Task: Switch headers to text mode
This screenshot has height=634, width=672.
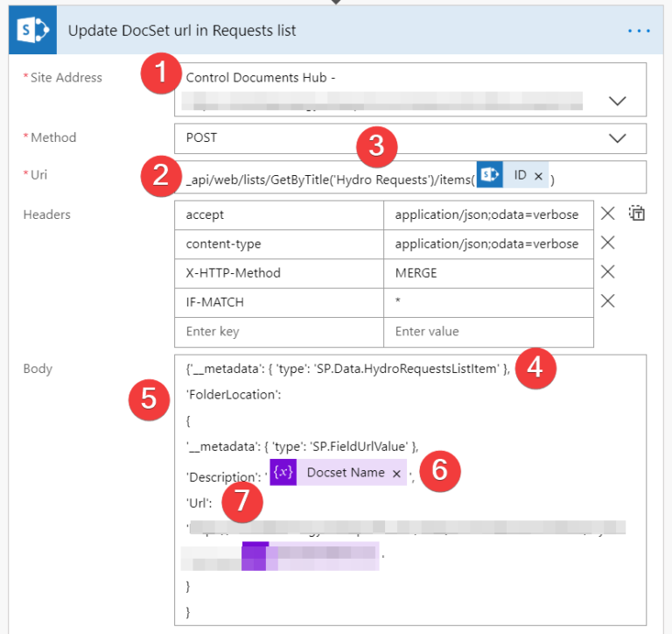Action: (637, 213)
